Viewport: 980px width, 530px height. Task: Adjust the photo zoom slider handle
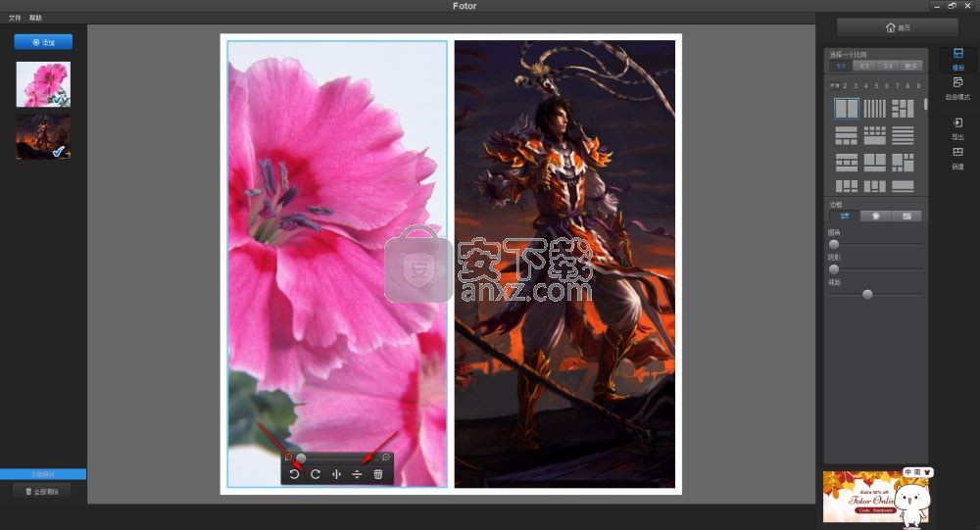pyautogui.click(x=301, y=458)
